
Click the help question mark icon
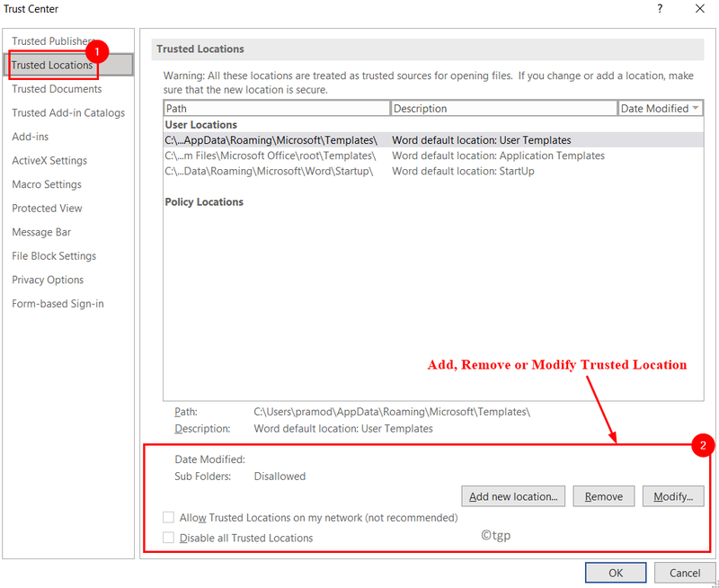tap(660, 9)
